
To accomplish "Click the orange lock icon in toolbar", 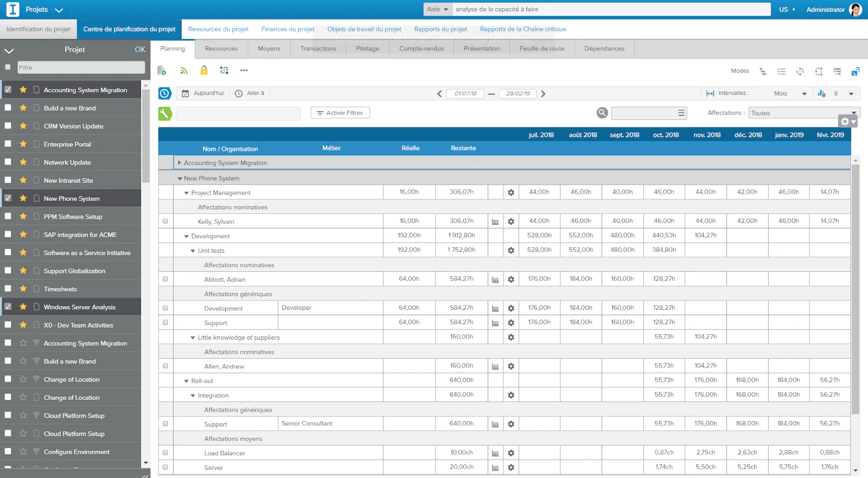I will coord(204,71).
